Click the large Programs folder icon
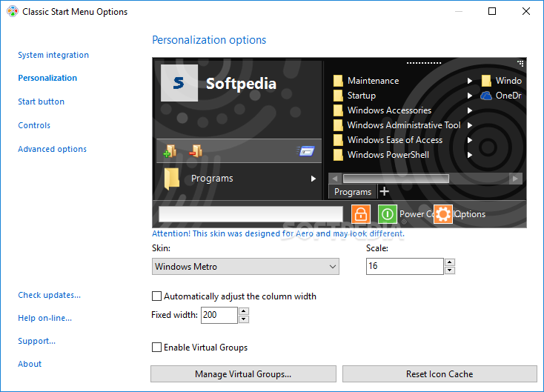The width and height of the screenshot is (544, 392). point(172,179)
